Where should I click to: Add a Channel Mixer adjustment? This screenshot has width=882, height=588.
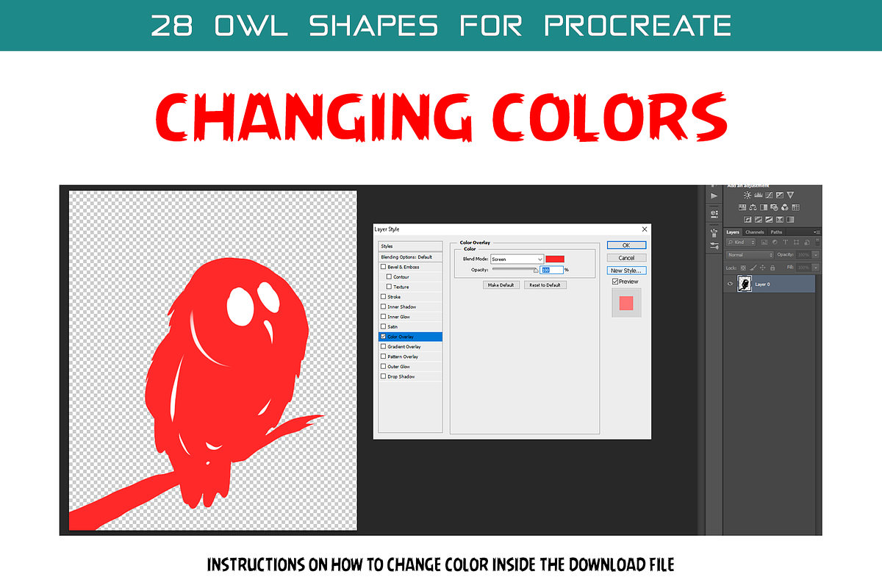[785, 207]
